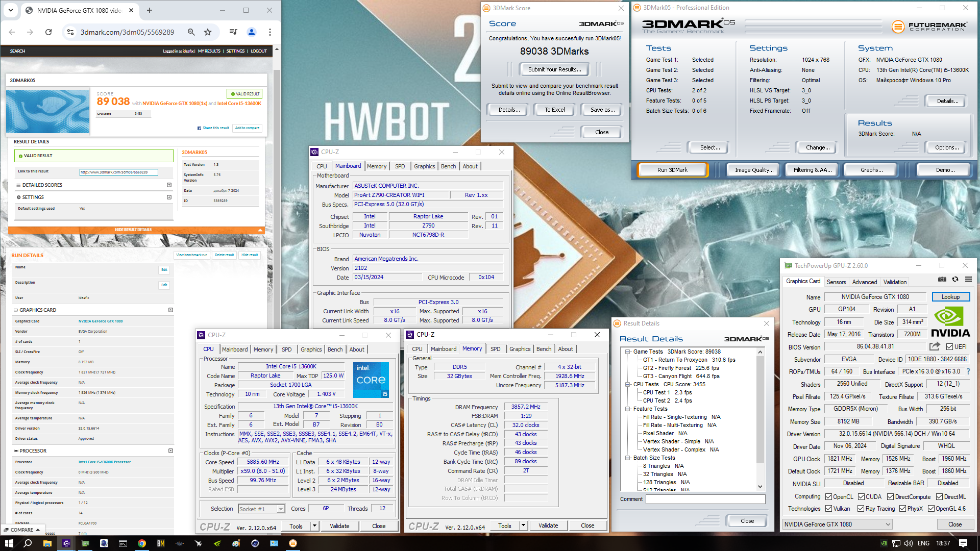Open GPU-Z hamburger menu icon

(968, 279)
